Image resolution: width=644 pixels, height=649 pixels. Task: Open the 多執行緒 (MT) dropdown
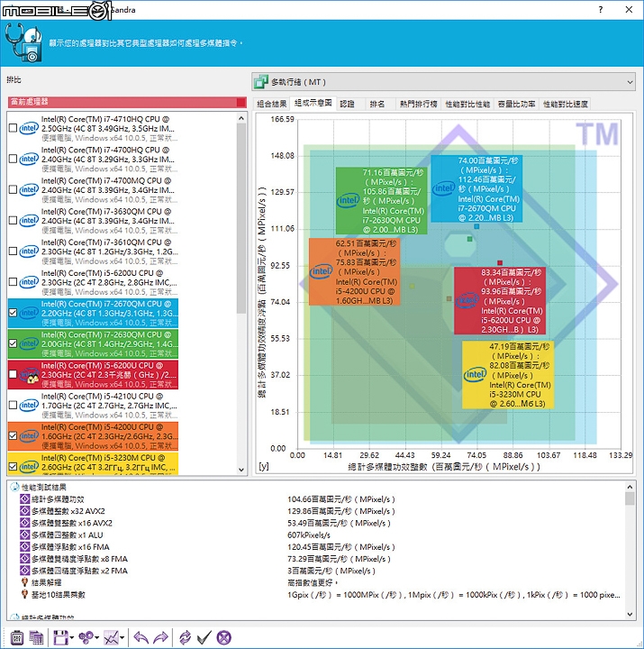[x=443, y=82]
